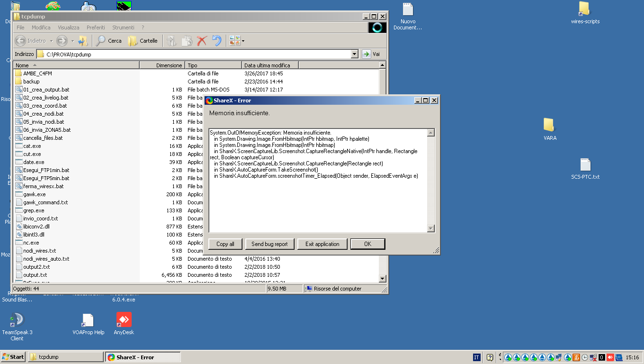This screenshot has width=644, height=364.
Task: Open the forward history dropdown arrow
Action: pos(72,41)
